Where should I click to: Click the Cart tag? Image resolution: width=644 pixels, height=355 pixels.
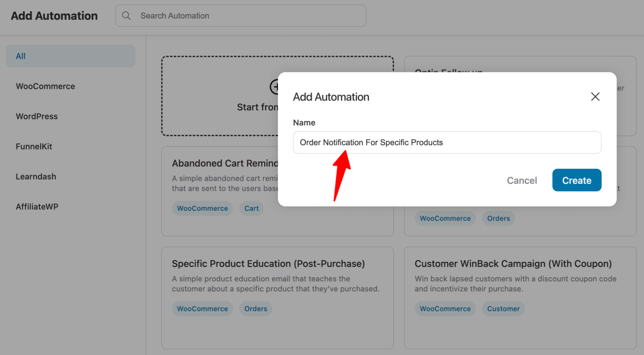[251, 208]
